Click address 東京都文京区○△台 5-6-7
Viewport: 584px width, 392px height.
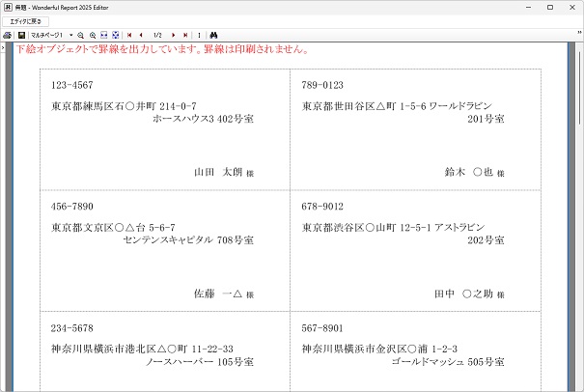pyautogui.click(x=113, y=228)
